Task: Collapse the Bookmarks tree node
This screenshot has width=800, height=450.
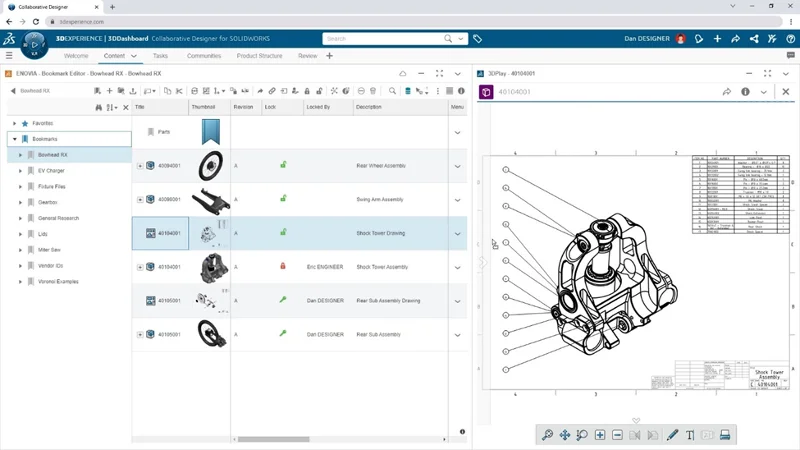Action: (14, 139)
